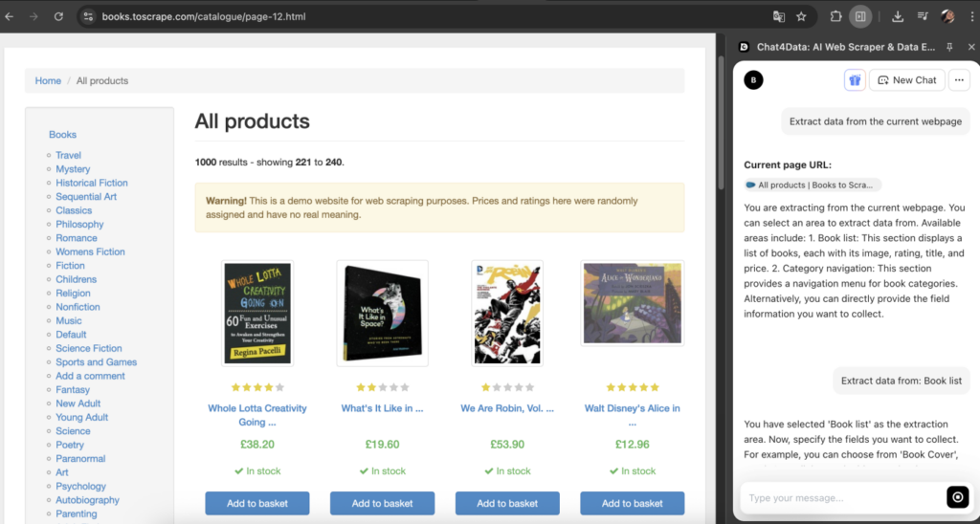
Task: Send the message with the round send icon
Action: pyautogui.click(x=957, y=497)
